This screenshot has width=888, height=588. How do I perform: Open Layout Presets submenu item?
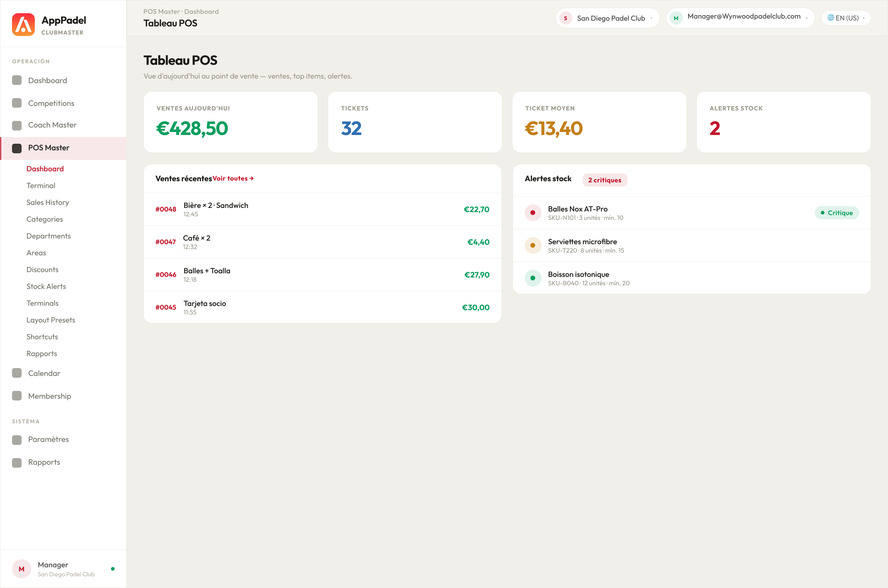click(51, 320)
